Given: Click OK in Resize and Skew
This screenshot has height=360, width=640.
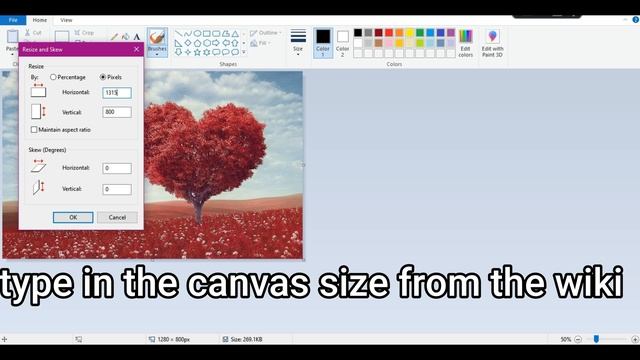Looking at the screenshot, I should click(x=73, y=217).
